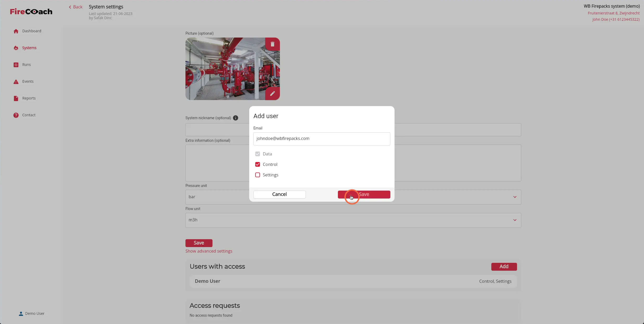644x324 pixels.
Task: Open the Events sidebar item
Action: point(28,81)
